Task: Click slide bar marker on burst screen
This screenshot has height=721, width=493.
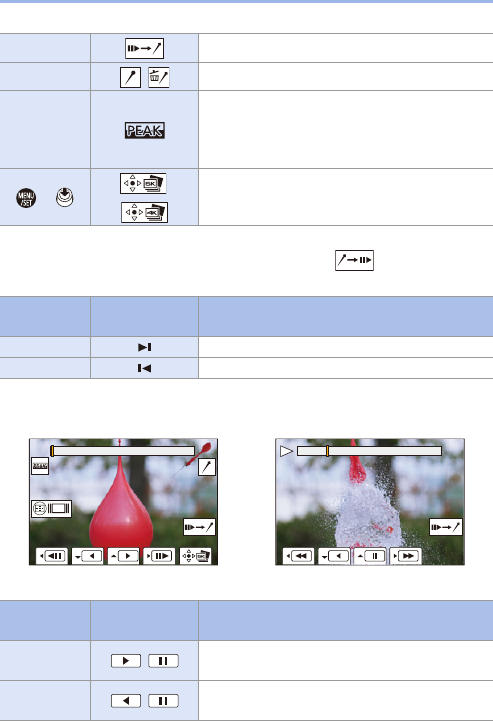Action: point(327,451)
